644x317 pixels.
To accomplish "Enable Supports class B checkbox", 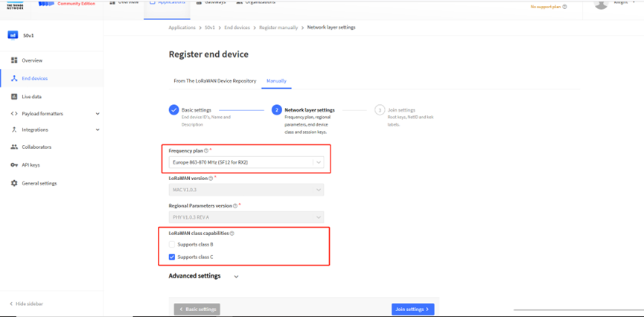I will (172, 244).
